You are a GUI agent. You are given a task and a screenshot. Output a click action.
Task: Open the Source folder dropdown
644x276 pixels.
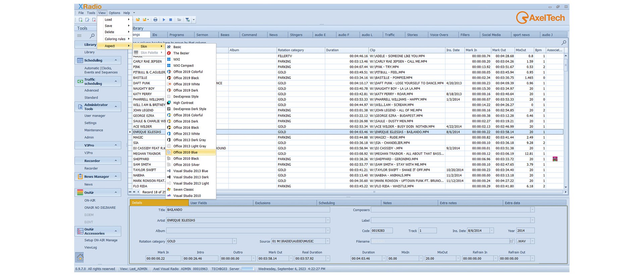tap(327, 241)
